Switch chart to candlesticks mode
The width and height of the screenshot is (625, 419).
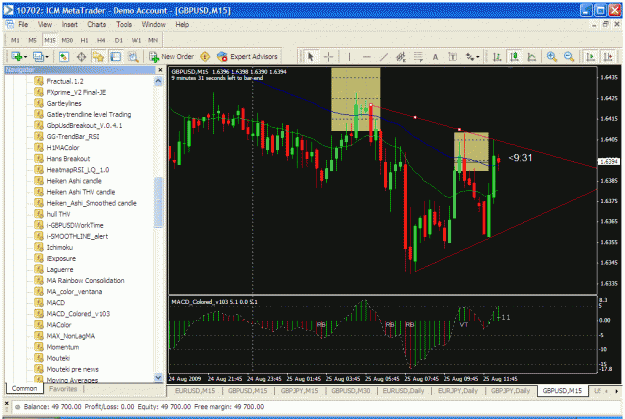point(515,57)
